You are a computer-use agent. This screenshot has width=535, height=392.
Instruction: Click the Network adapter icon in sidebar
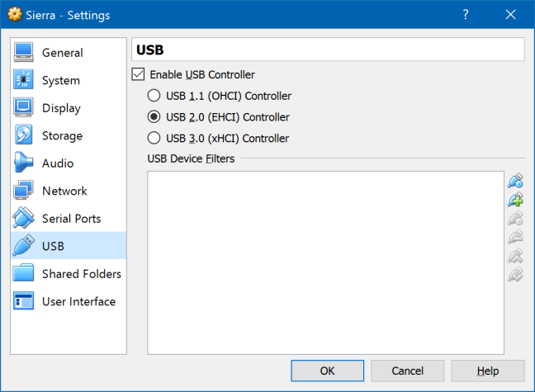pyautogui.click(x=24, y=191)
